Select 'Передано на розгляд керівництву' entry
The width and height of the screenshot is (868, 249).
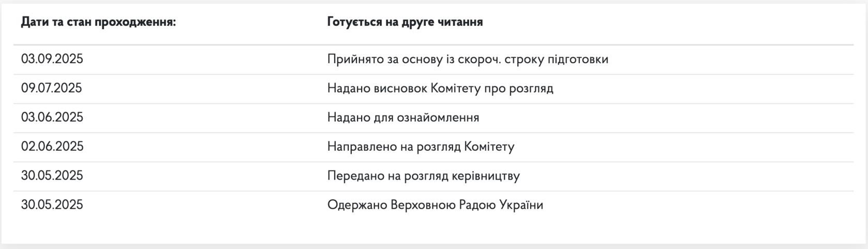424,176
